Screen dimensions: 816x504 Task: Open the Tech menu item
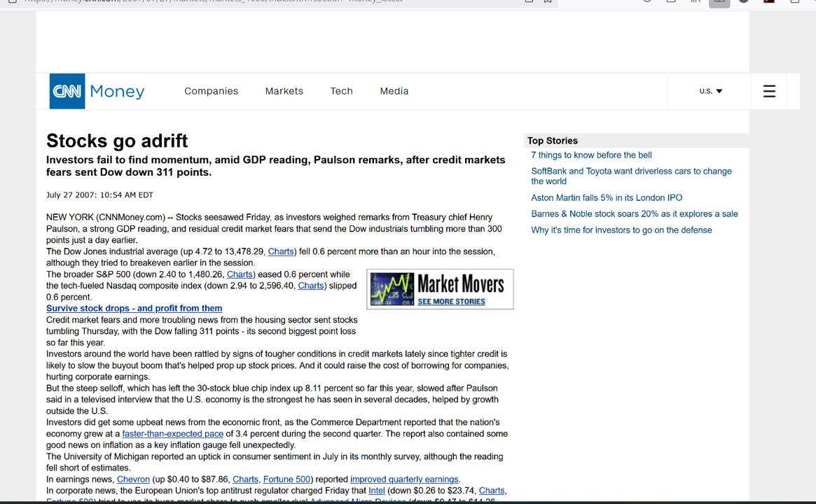click(341, 91)
